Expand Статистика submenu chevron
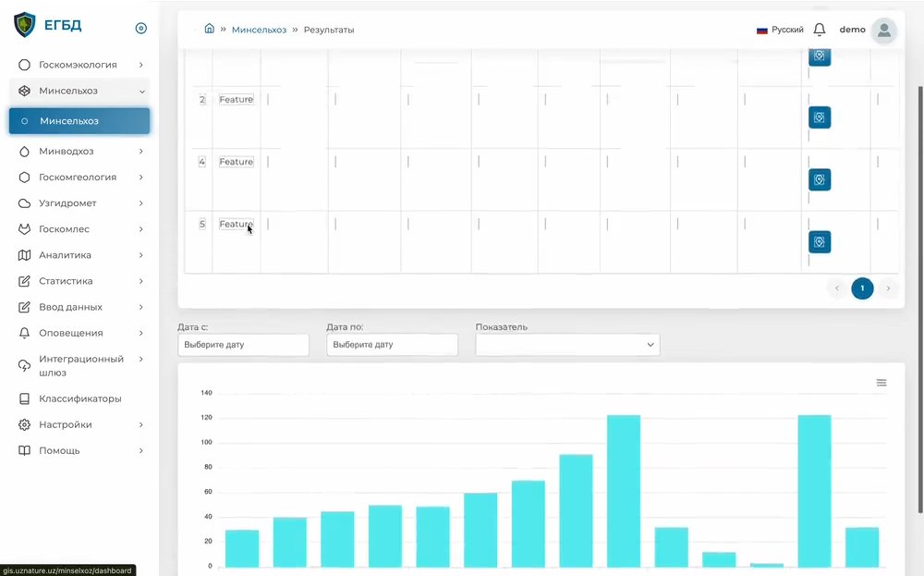This screenshot has height=576, width=924. 140,281
